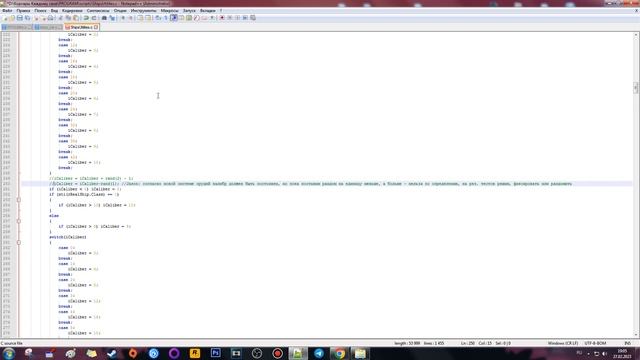Image resolution: width=640 pixels, height=360 pixels.
Task: Click the scrollbar down arrow
Action: point(636,334)
